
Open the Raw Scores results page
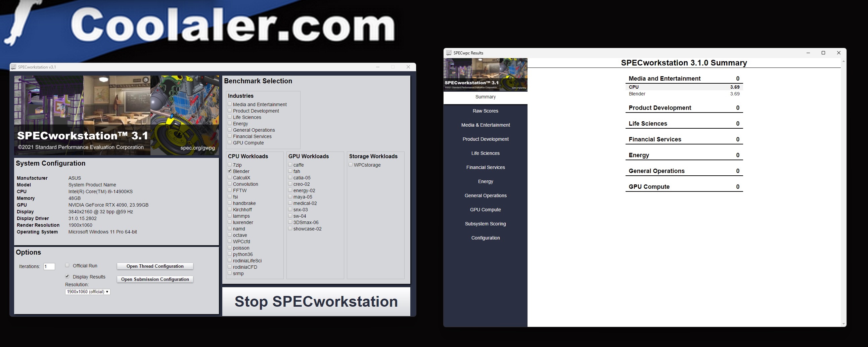point(485,111)
